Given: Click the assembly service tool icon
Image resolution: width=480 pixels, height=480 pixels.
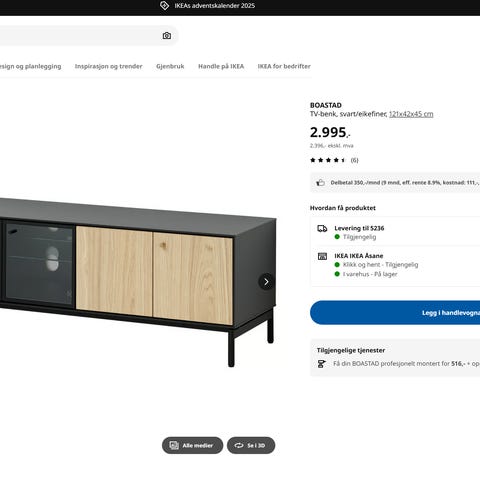Looking at the screenshot, I should pos(322,364).
